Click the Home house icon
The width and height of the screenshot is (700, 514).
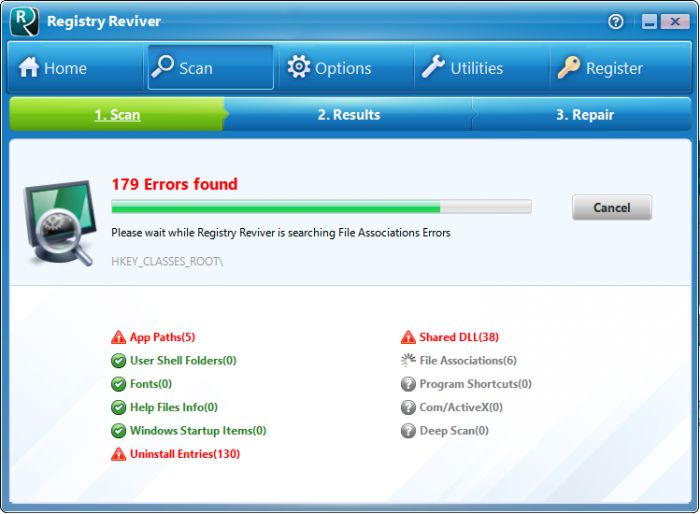[x=29, y=67]
